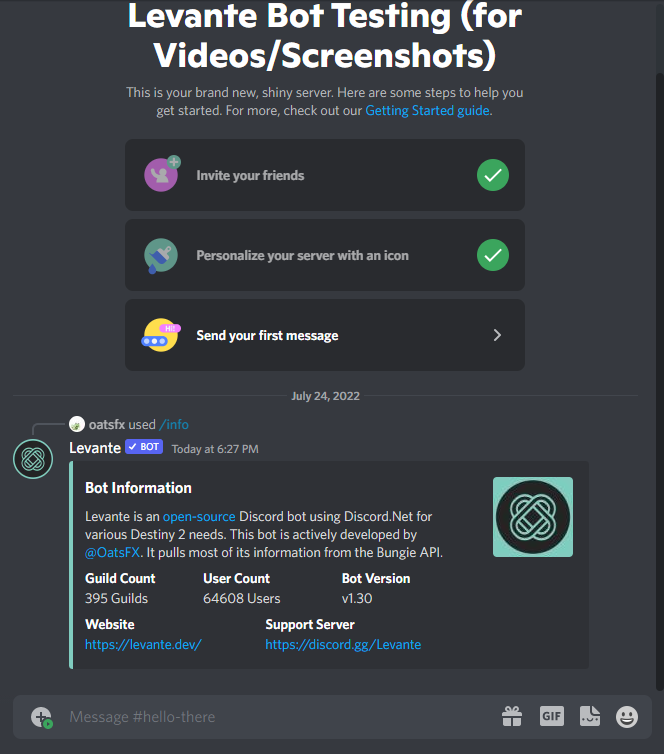
Task: Open the open-source link in embed
Action: click(x=199, y=516)
